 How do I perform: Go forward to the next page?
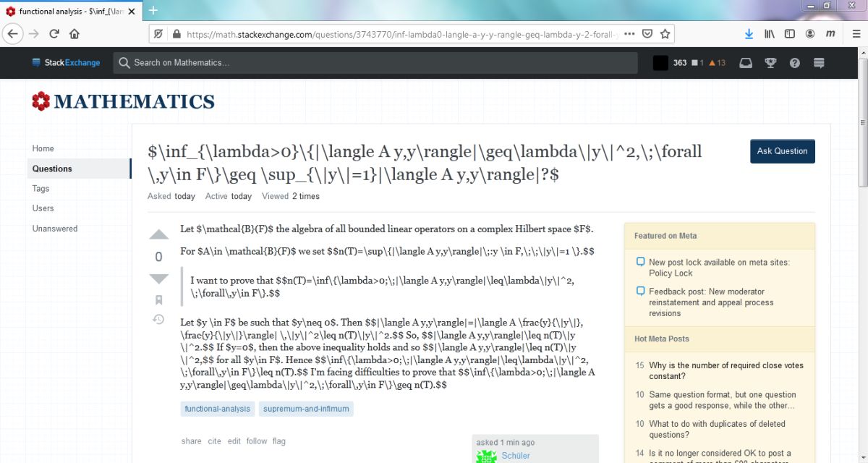tap(33, 34)
